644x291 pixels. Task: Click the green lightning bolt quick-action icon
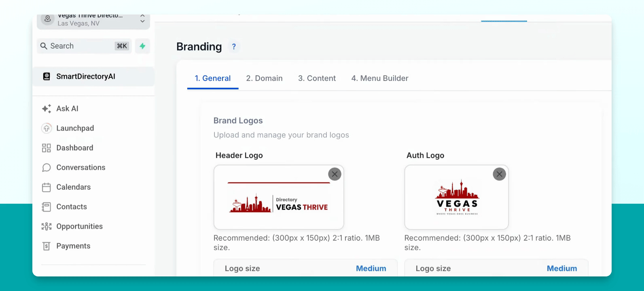click(142, 46)
